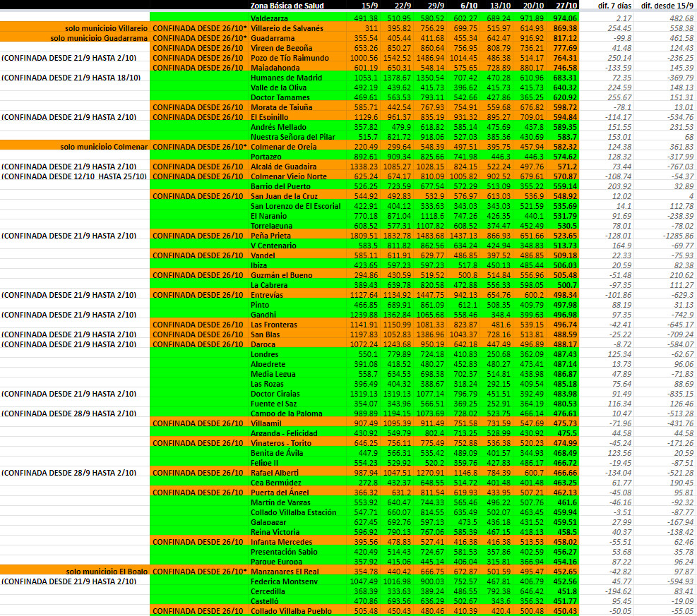Image resolution: width=697 pixels, height=616 pixels.
Task: Click the "San Juan de la Cruz" zone name
Action: [x=284, y=196]
